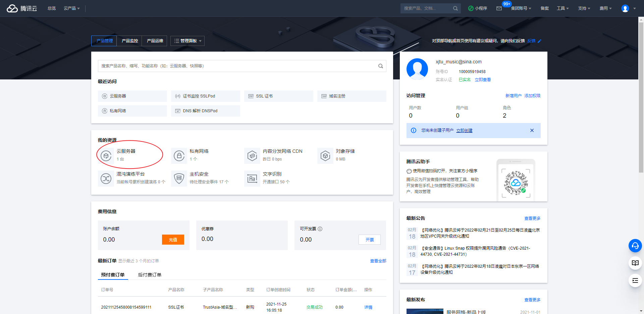644x314 pixels.
Task: Click the tip info circle icon
Action: [x=414, y=130]
